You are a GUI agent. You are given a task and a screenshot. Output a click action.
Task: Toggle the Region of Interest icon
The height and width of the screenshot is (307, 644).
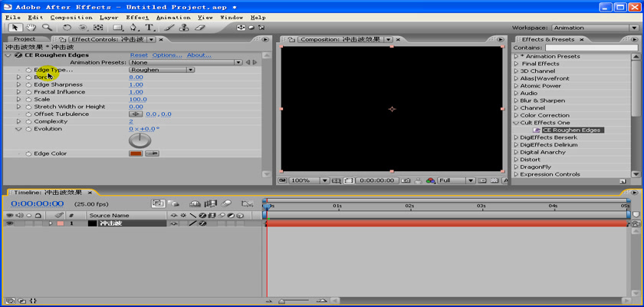(x=348, y=180)
